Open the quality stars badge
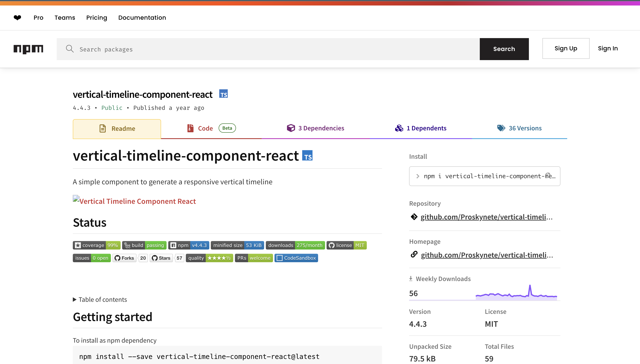 (209, 258)
